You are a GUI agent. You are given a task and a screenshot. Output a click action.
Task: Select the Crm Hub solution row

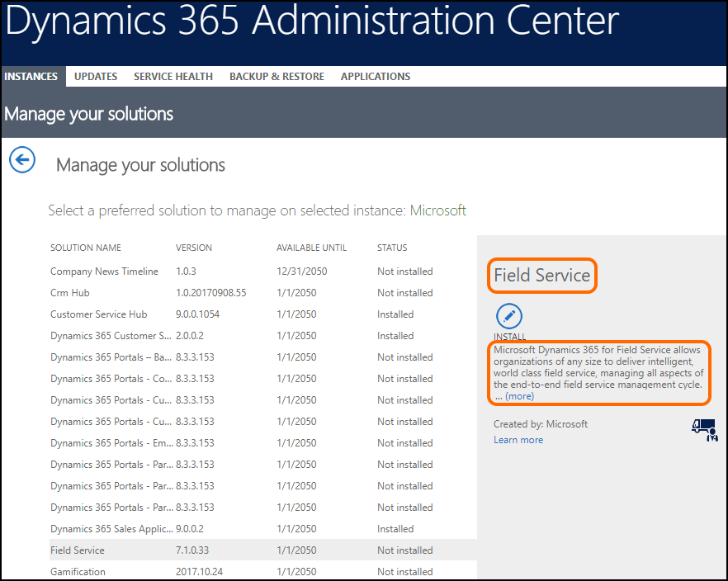coord(70,293)
